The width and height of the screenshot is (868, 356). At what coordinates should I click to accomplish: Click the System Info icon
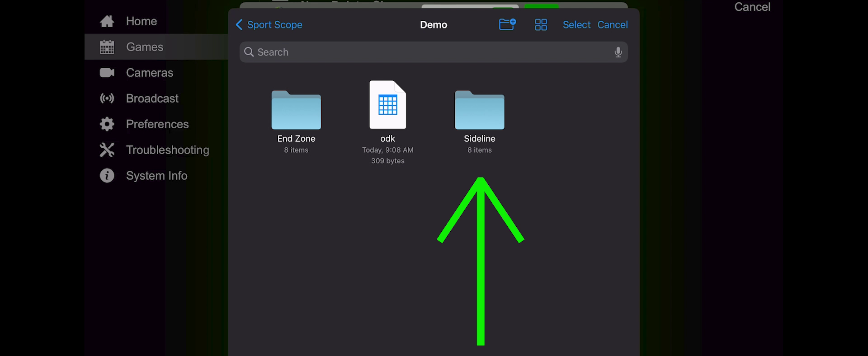(x=107, y=176)
